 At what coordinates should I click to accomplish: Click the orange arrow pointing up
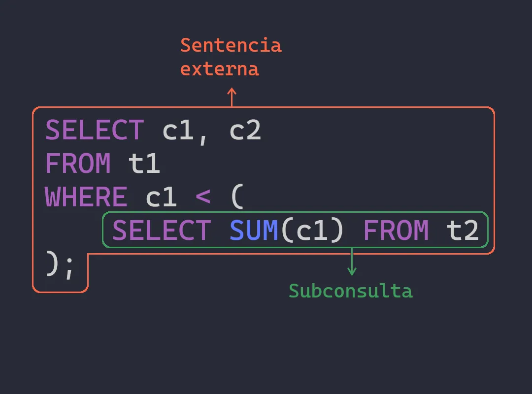coord(232,97)
